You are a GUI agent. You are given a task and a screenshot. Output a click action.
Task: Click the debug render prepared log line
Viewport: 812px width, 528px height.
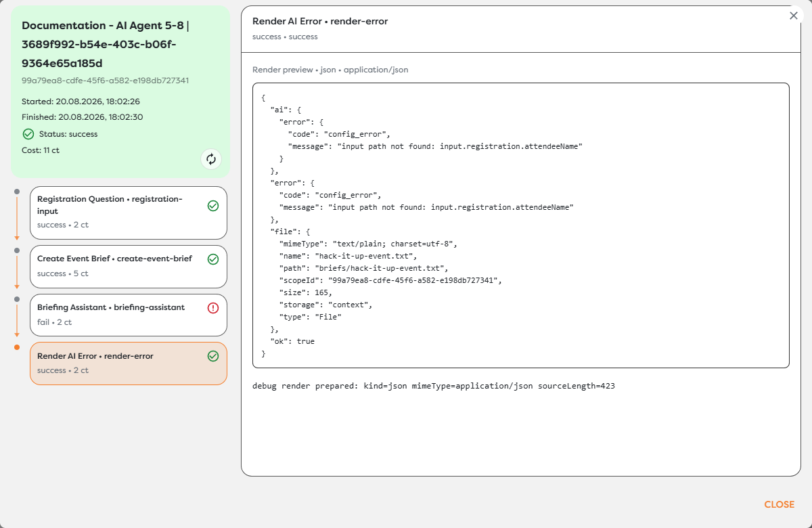click(434, 386)
